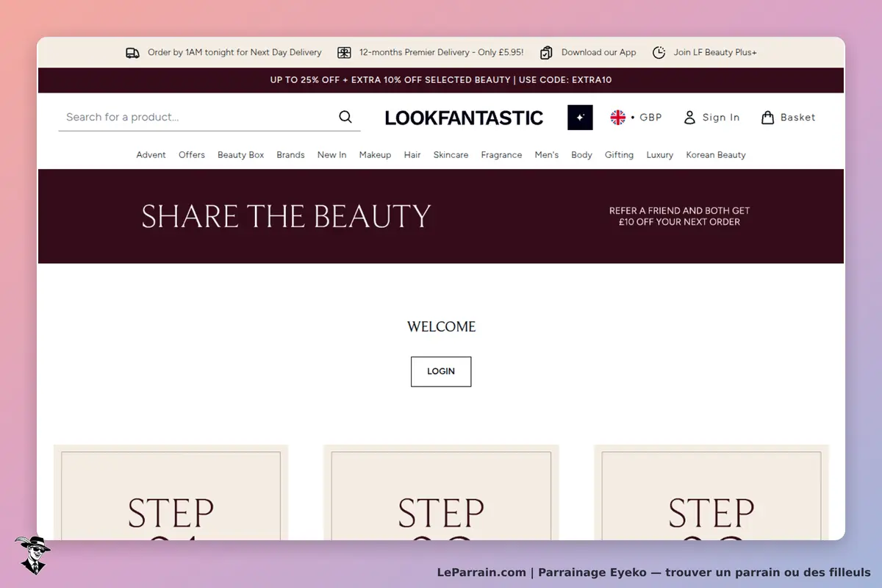Click the left STEP card

tap(171, 492)
